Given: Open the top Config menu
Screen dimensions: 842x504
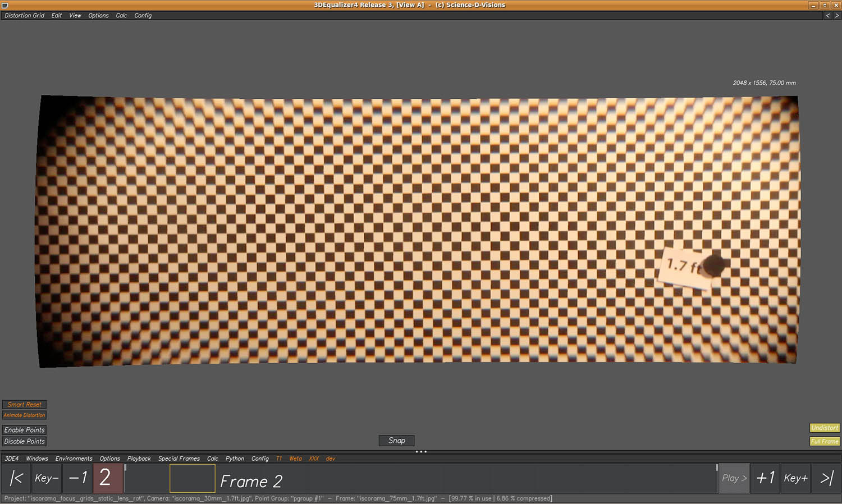Looking at the screenshot, I should coord(143,16).
